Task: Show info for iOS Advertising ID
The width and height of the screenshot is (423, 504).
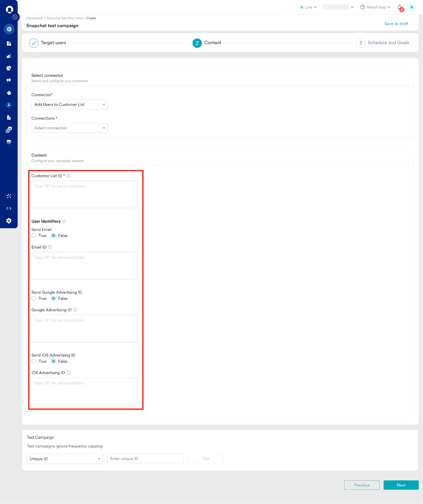Action: (x=68, y=373)
